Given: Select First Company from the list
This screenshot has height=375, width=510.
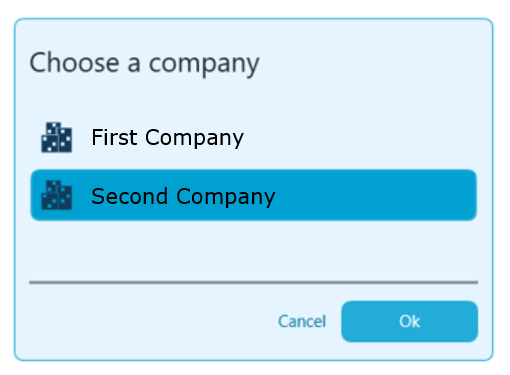Looking at the screenshot, I should click(253, 137).
